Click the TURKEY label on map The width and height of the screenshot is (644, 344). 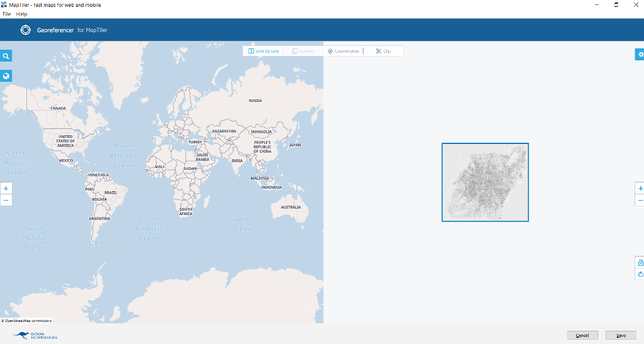coord(195,142)
